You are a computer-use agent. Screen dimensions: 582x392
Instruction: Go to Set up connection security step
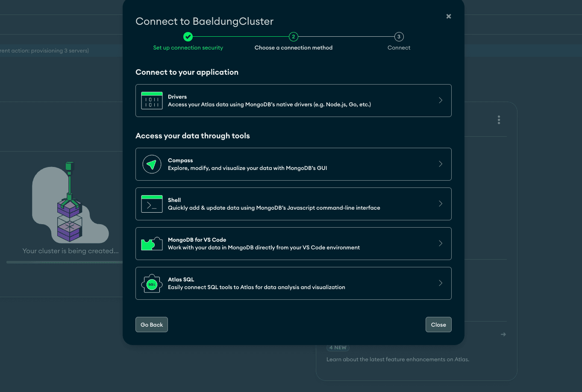[188, 48]
